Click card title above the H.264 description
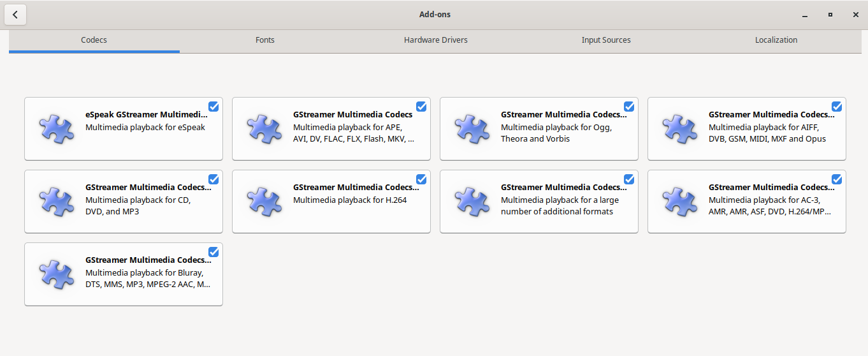 [356, 188]
